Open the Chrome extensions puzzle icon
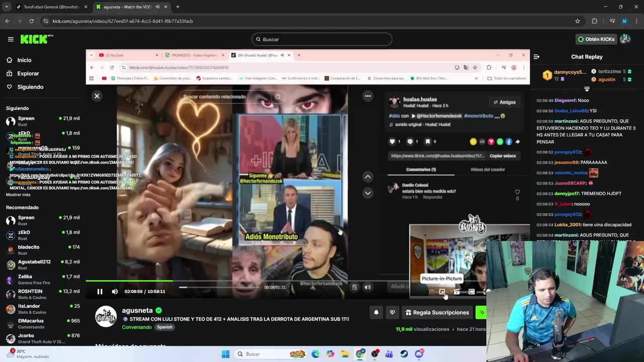The width and height of the screenshot is (644, 362). (x=595, y=21)
